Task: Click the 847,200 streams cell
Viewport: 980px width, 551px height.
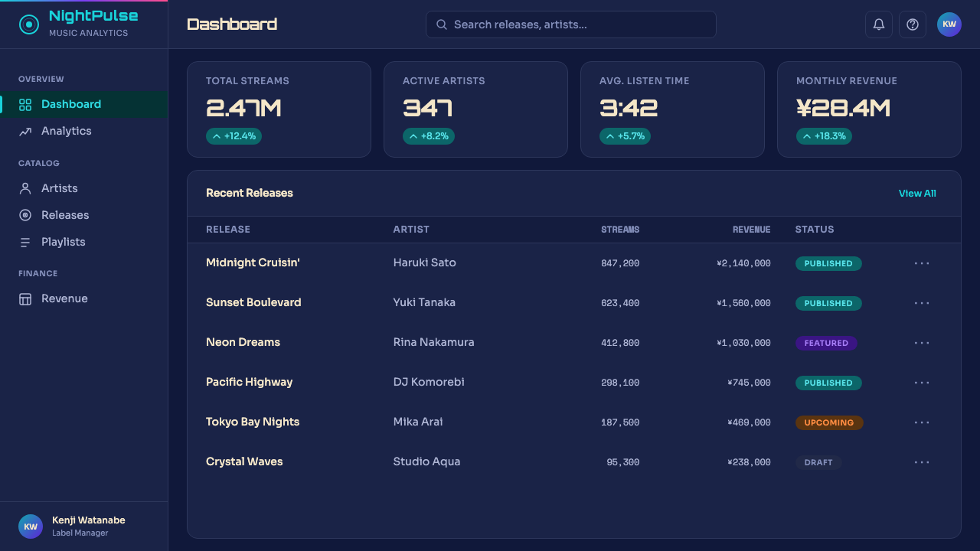Action: click(x=620, y=263)
